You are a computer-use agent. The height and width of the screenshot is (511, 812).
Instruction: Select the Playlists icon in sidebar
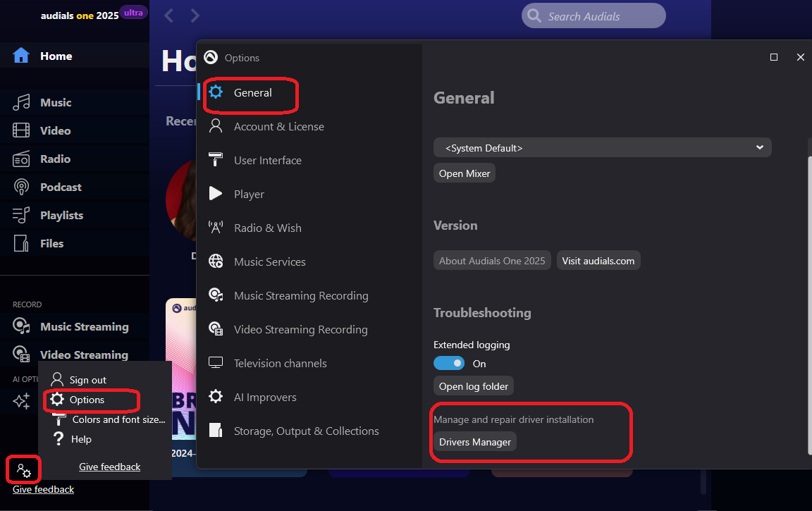[21, 216]
